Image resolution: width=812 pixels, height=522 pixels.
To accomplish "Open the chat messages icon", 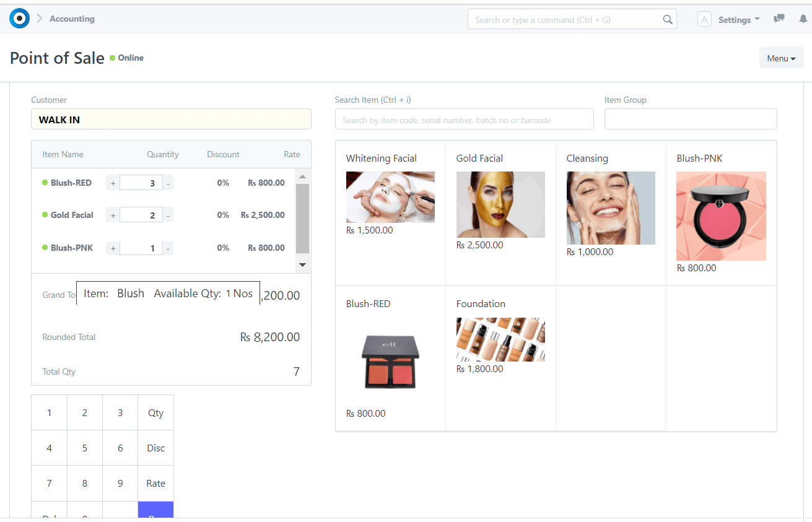I will click(779, 19).
